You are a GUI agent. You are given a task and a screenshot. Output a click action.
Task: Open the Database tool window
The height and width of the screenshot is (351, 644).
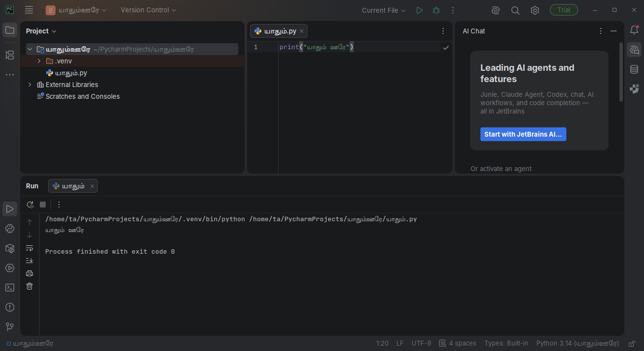pos(634,69)
